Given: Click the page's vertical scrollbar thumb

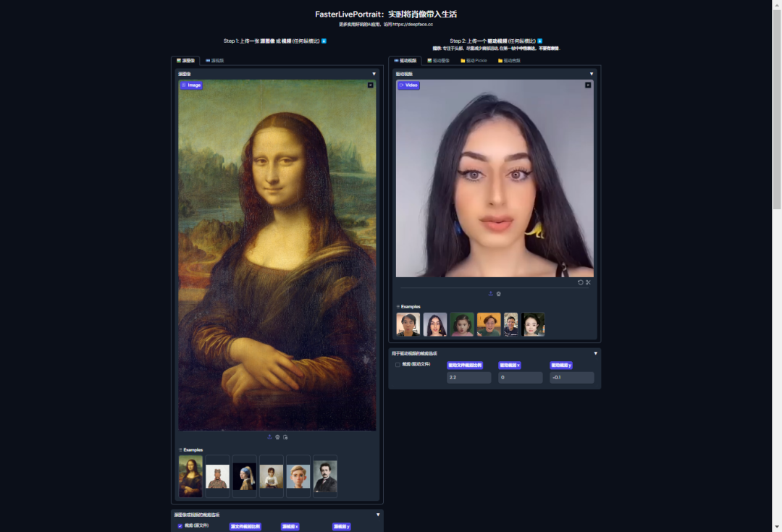Looking at the screenshot, I should click(777, 109).
